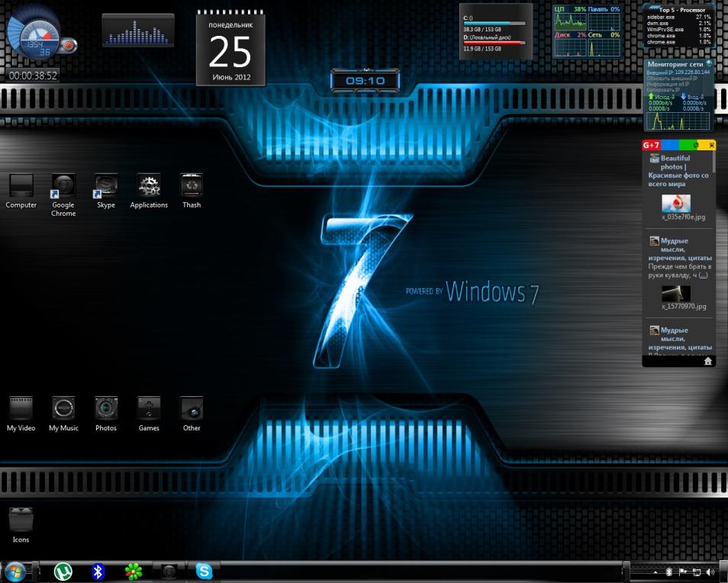Open the My Music folder icon

[x=63, y=409]
